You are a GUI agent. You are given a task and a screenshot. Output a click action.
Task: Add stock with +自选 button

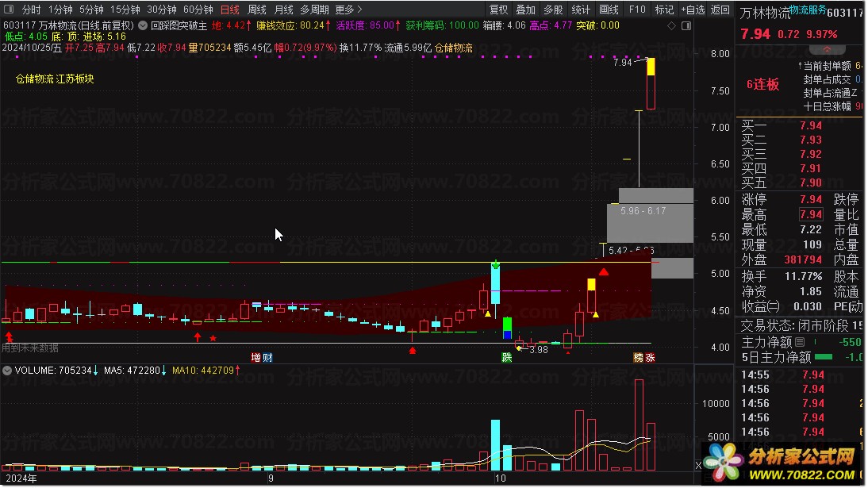693,10
